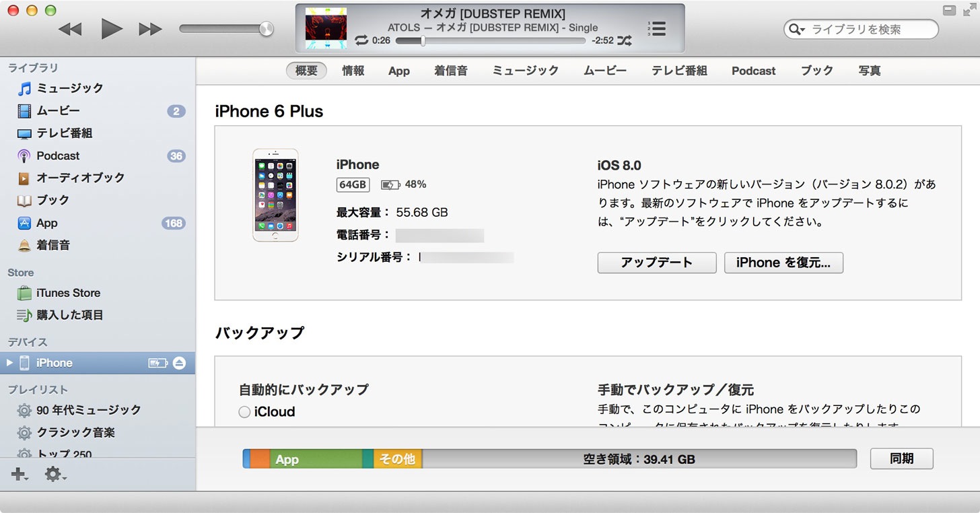
Task: Adjust the volume slider knob
Action: (267, 28)
